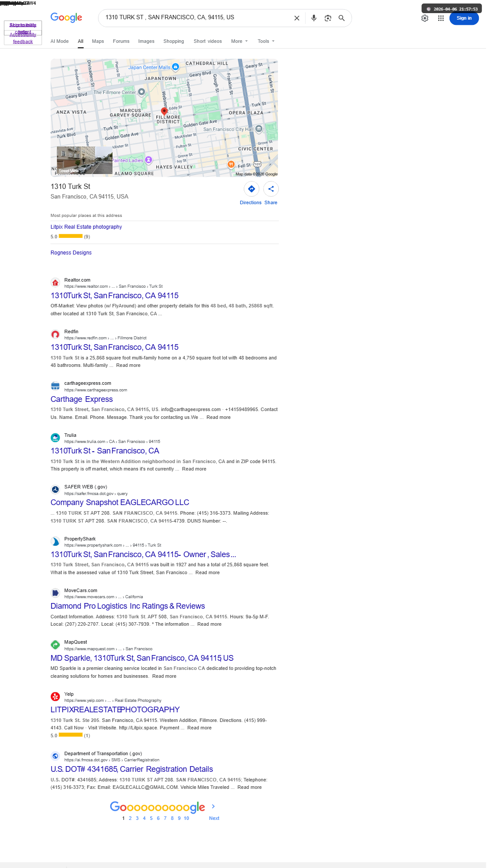Click Painted Ladies map marker
The image size is (492, 868).
[148, 160]
